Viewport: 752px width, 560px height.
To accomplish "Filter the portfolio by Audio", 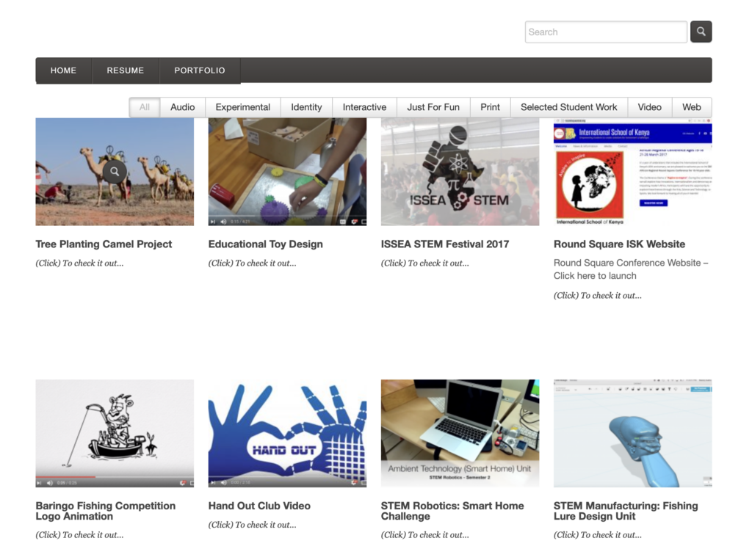I will point(182,107).
